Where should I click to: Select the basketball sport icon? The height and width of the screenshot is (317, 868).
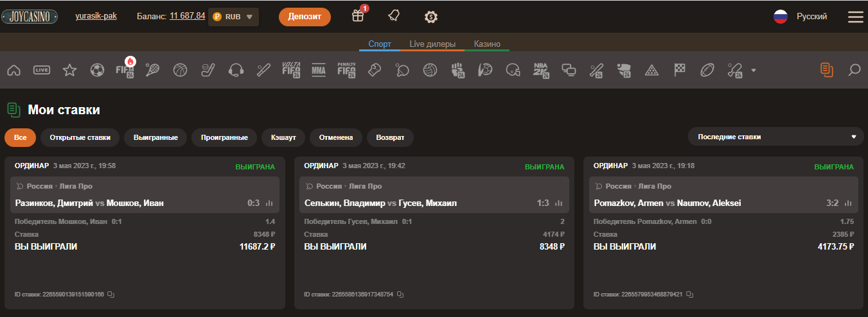tap(181, 70)
